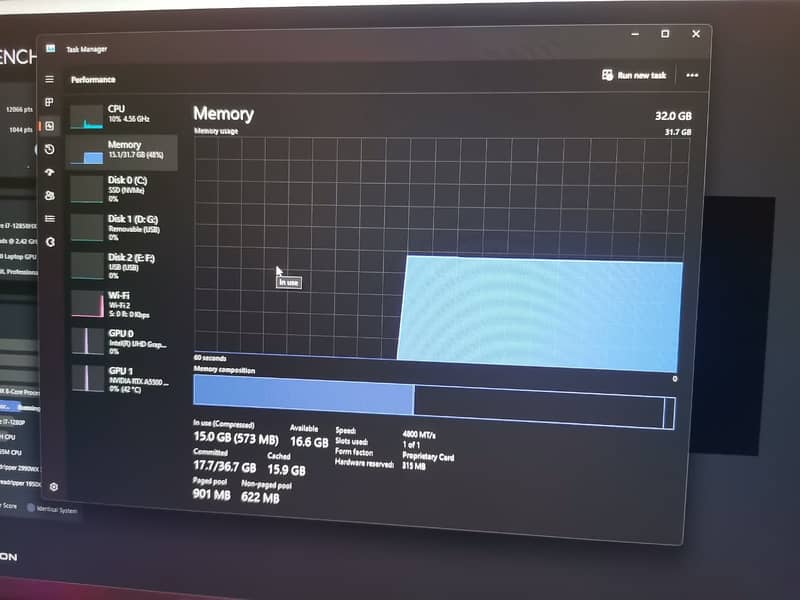Screen dimensions: 800x600
Task: View Disk 2 (E: F:) USB stats
Action: (x=120, y=265)
